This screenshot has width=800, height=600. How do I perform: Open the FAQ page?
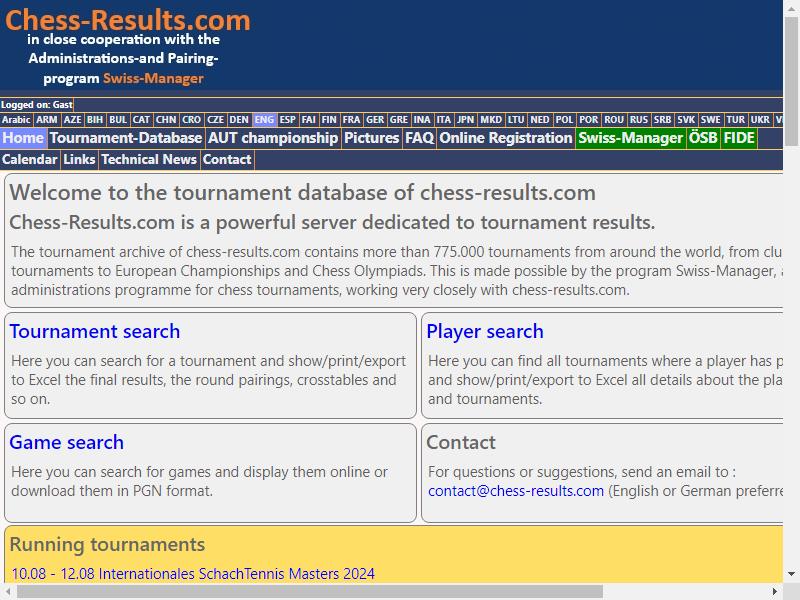tap(419, 138)
